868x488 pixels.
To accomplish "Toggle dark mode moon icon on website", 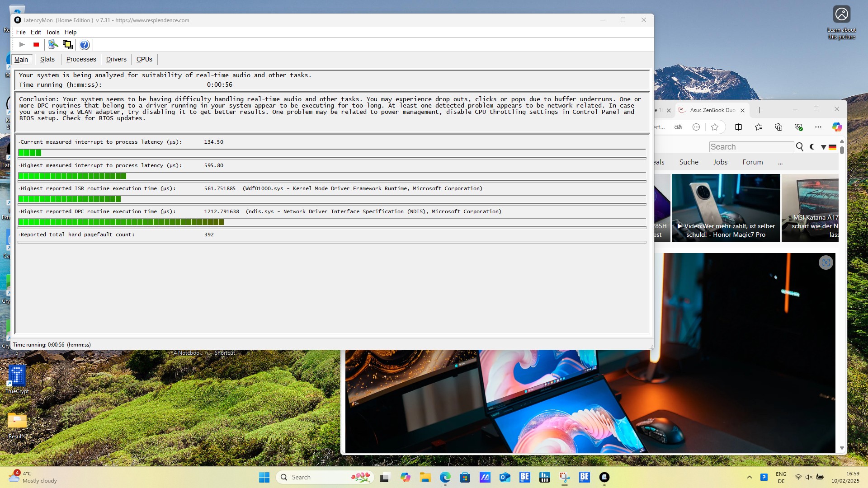I will pos(812,146).
